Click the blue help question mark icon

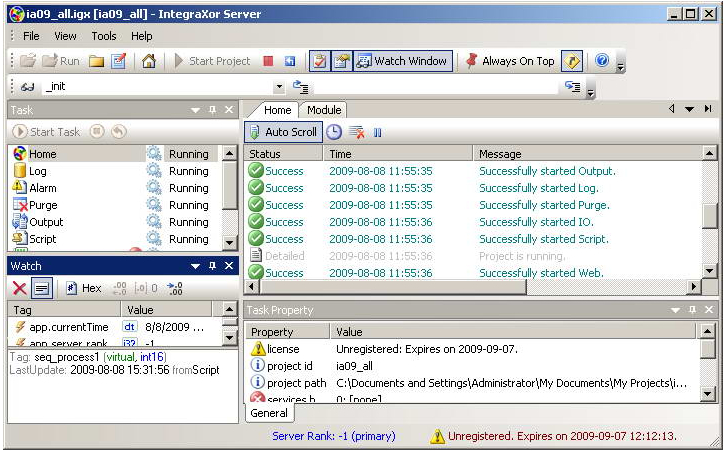[602, 61]
